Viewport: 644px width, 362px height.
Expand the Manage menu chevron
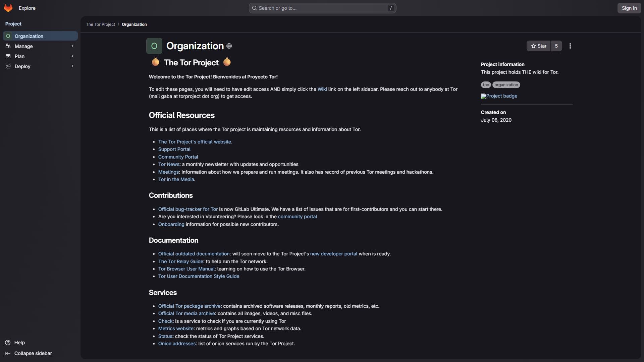72,46
